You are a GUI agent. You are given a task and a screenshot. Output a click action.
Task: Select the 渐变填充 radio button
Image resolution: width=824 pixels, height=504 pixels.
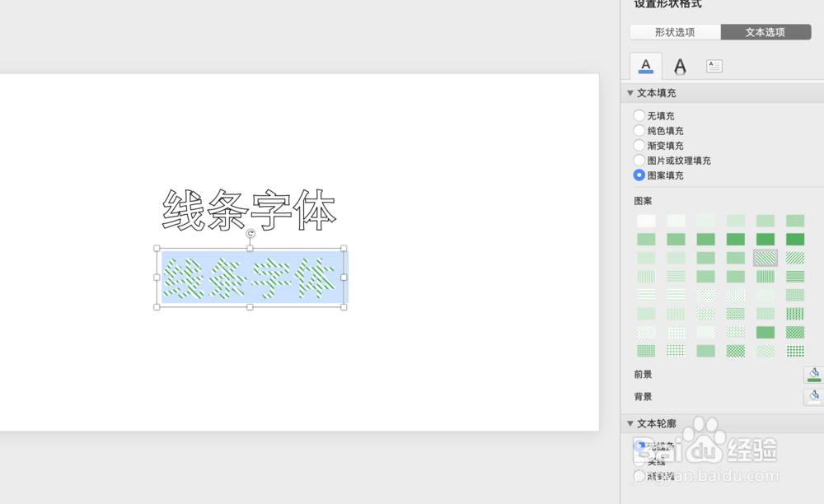(x=639, y=145)
